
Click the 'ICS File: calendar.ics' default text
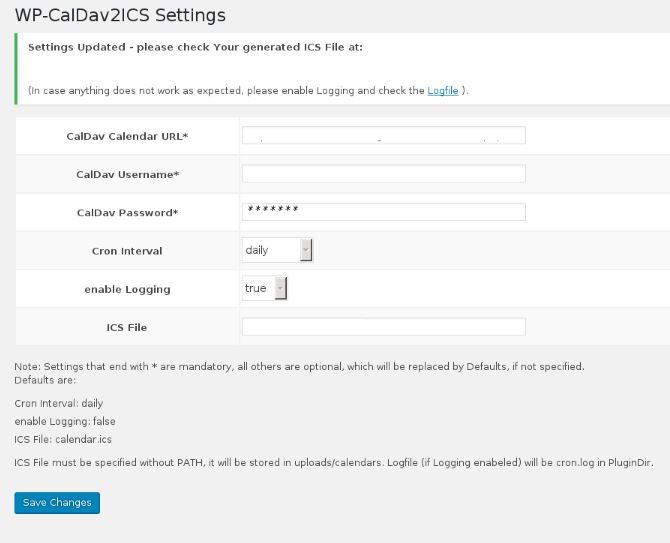[x=63, y=439]
